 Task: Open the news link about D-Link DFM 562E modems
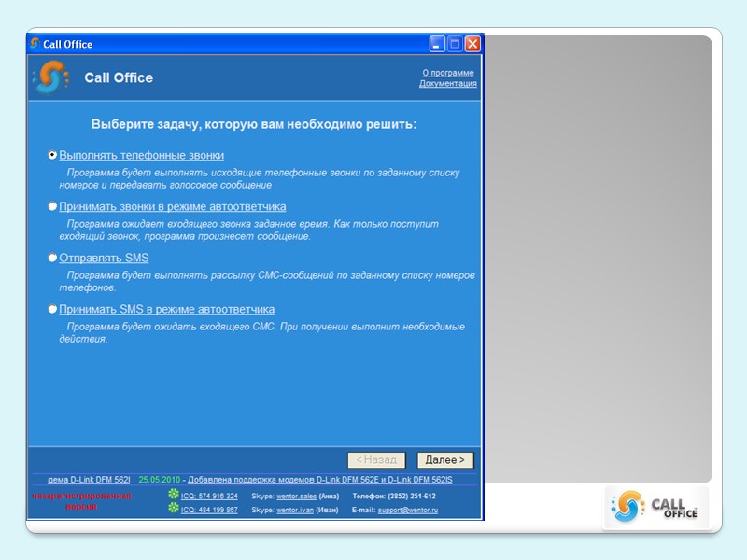tap(319, 480)
